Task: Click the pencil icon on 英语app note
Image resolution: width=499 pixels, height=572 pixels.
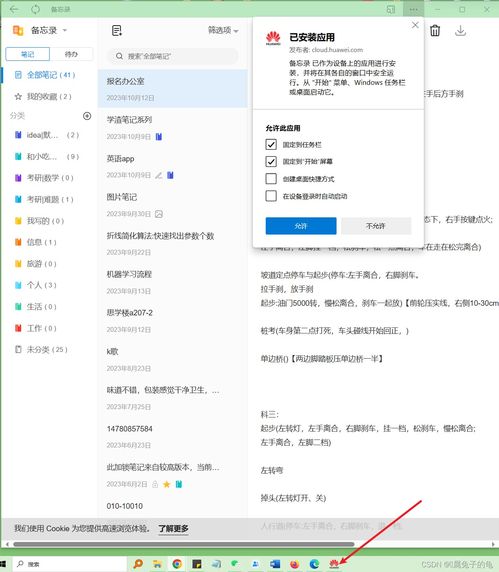Action: pos(158,175)
